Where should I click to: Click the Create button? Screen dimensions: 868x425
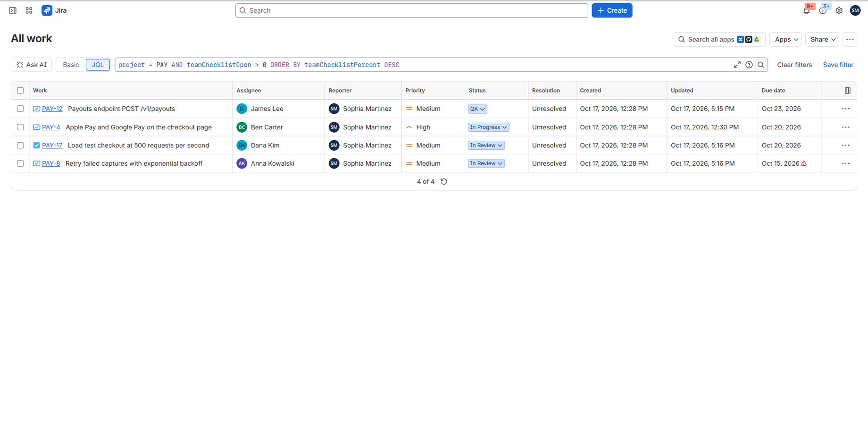[612, 10]
